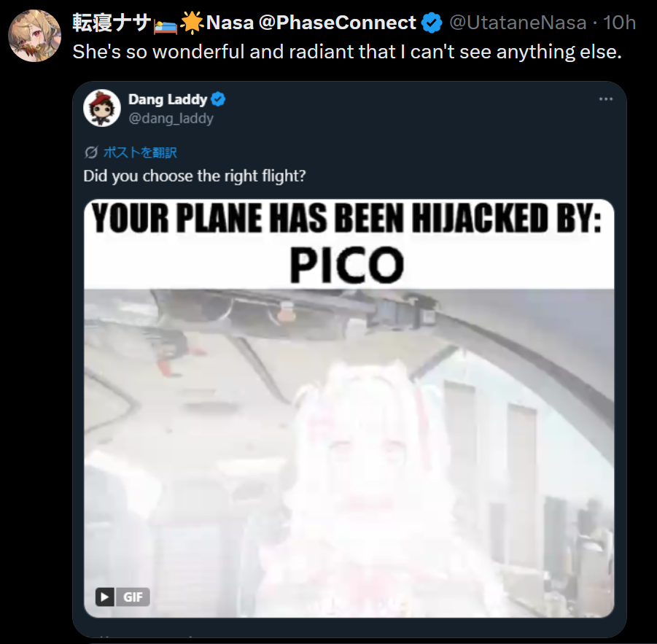
Task: Play the GIF with the play button
Action: tap(105, 597)
